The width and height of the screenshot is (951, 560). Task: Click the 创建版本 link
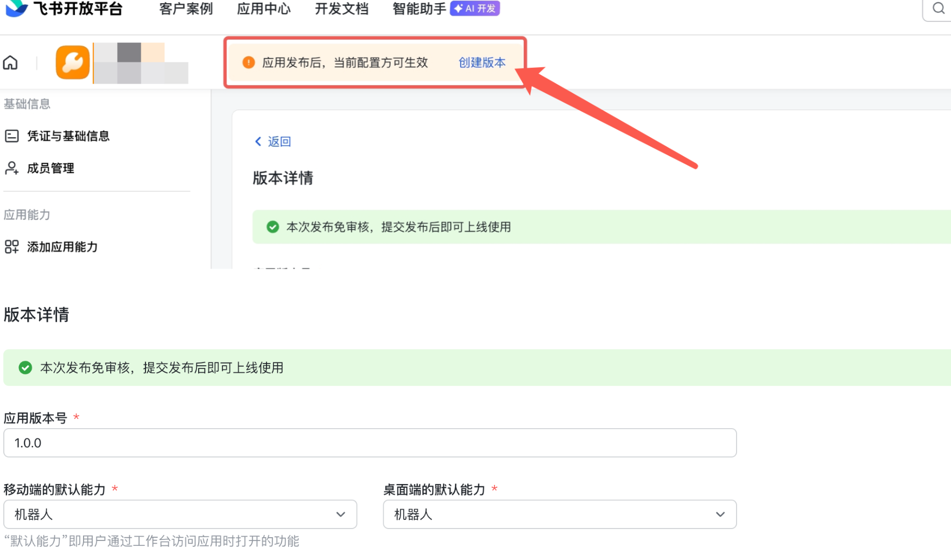(x=482, y=62)
